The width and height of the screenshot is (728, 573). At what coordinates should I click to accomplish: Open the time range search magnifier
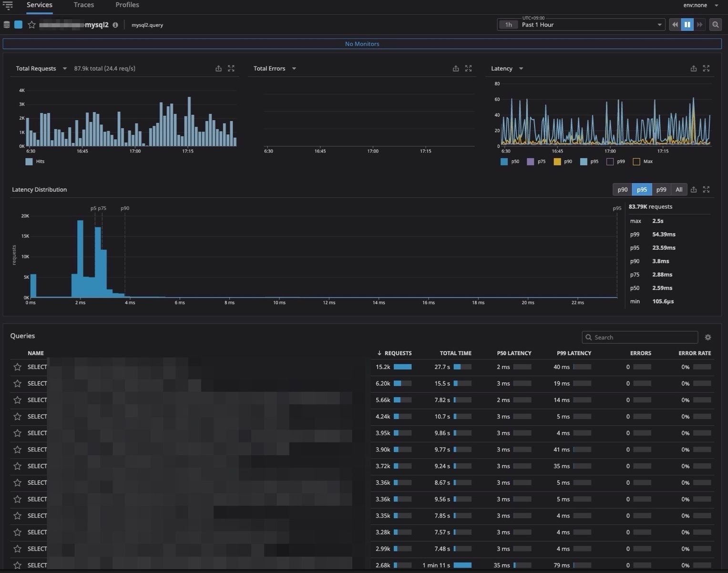click(715, 25)
